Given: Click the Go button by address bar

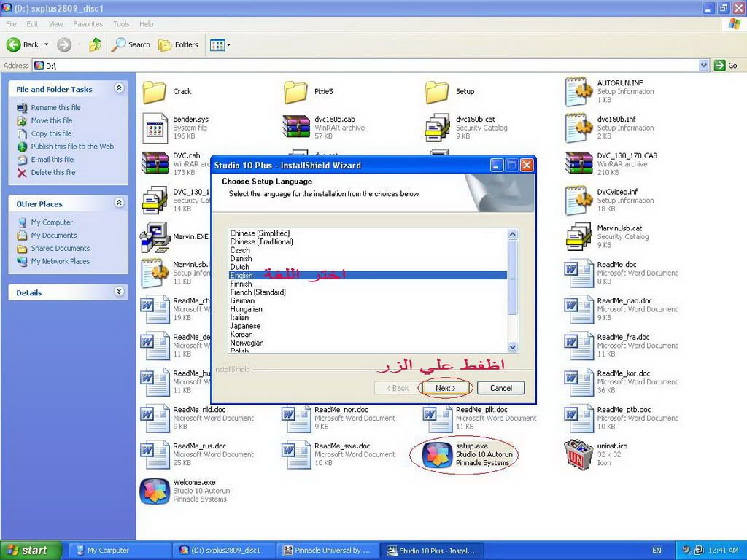Looking at the screenshot, I should pyautogui.click(x=727, y=66).
